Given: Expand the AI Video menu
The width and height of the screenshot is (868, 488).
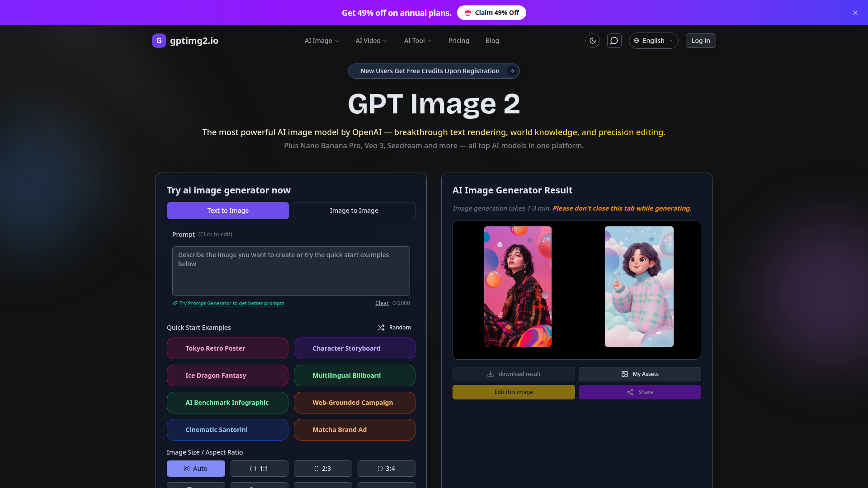Looking at the screenshot, I should click(x=371, y=41).
